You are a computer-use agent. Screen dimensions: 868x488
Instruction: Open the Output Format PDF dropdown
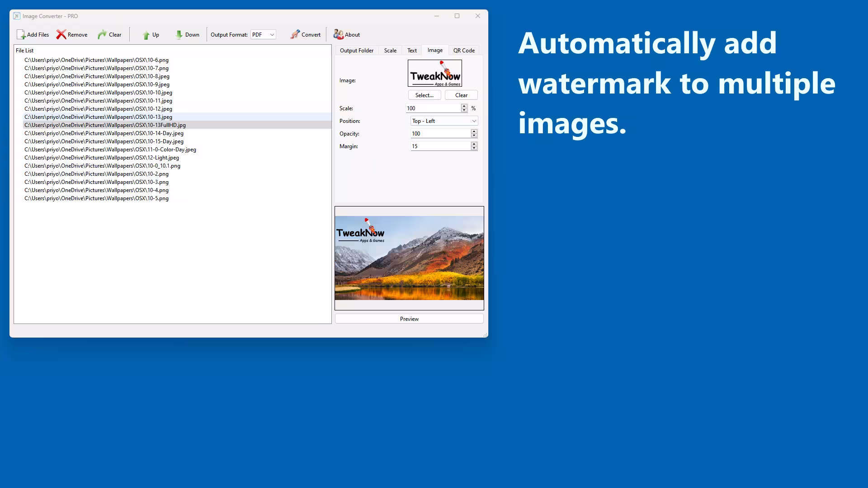(x=264, y=35)
